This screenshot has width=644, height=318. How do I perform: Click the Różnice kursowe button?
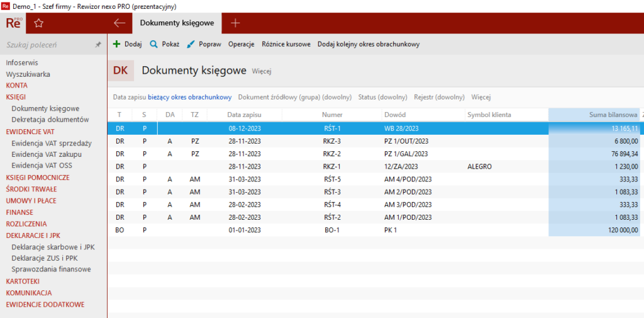[x=286, y=45]
